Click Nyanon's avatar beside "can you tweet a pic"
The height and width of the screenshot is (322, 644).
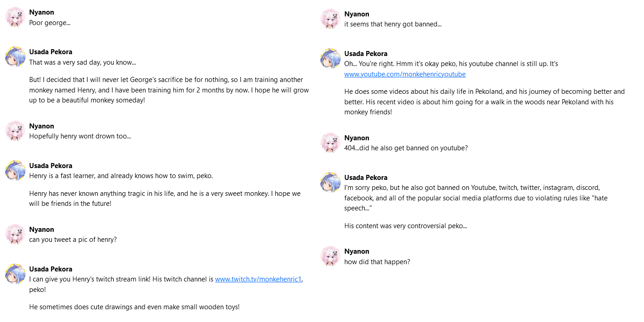[15, 234]
